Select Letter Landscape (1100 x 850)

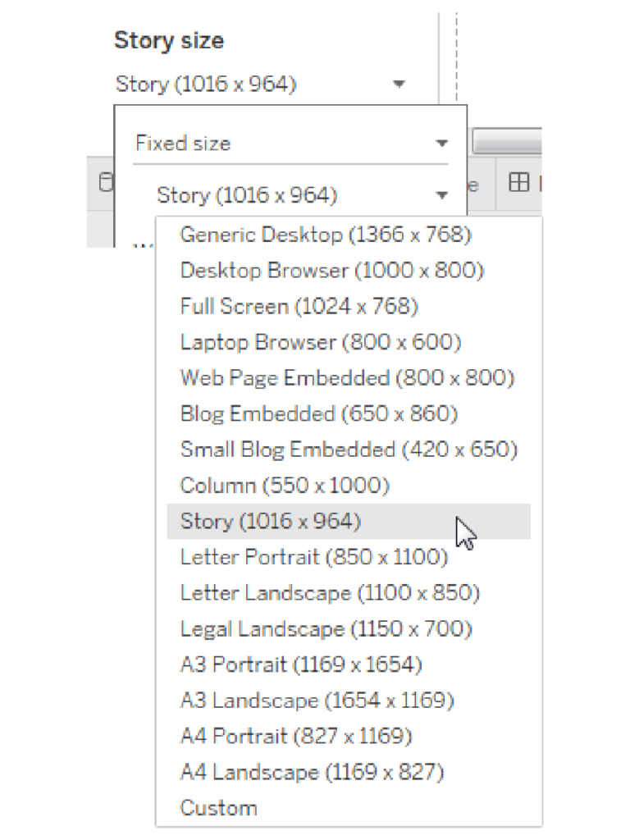tap(330, 593)
